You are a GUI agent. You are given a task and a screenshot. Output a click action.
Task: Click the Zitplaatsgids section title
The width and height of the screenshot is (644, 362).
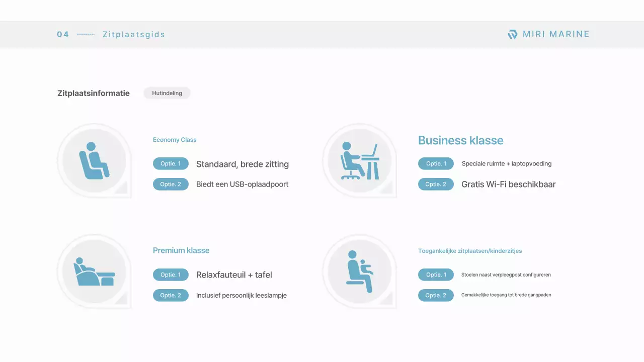click(134, 35)
